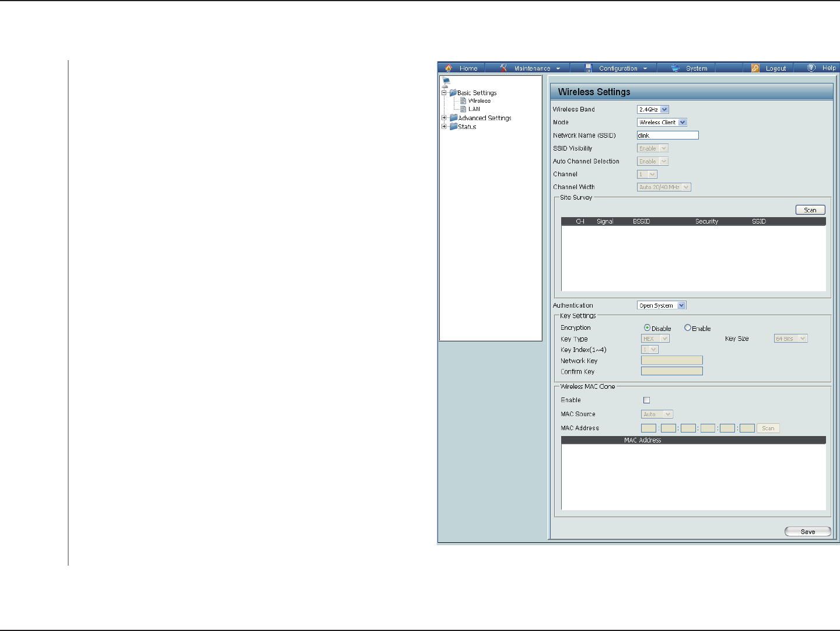
Task: Click the Network Key input field
Action: click(x=672, y=360)
